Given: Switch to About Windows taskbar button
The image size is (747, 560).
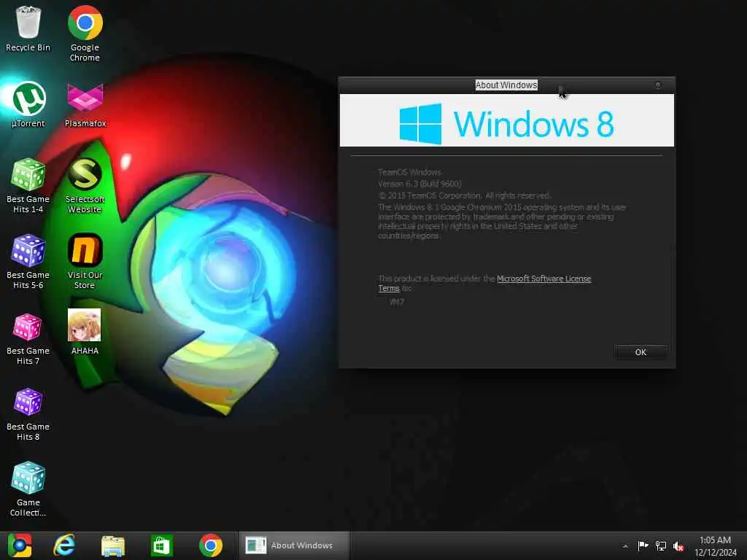Looking at the screenshot, I should tap(294, 545).
